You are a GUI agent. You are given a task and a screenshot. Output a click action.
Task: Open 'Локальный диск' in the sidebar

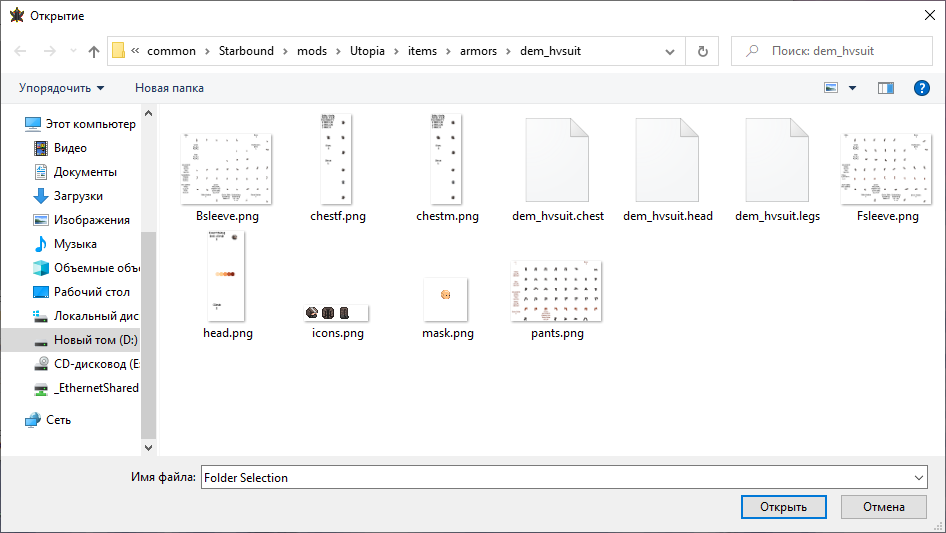click(86, 316)
